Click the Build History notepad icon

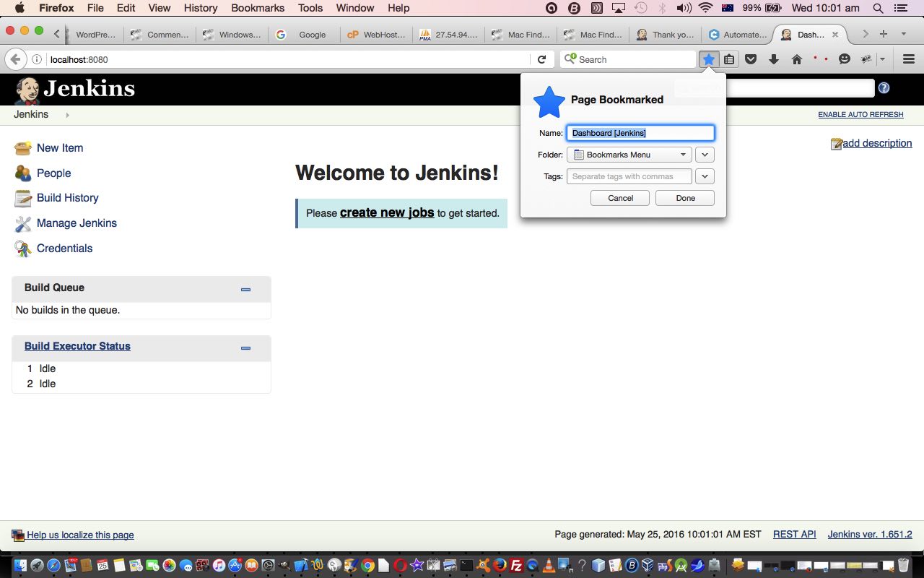(23, 198)
